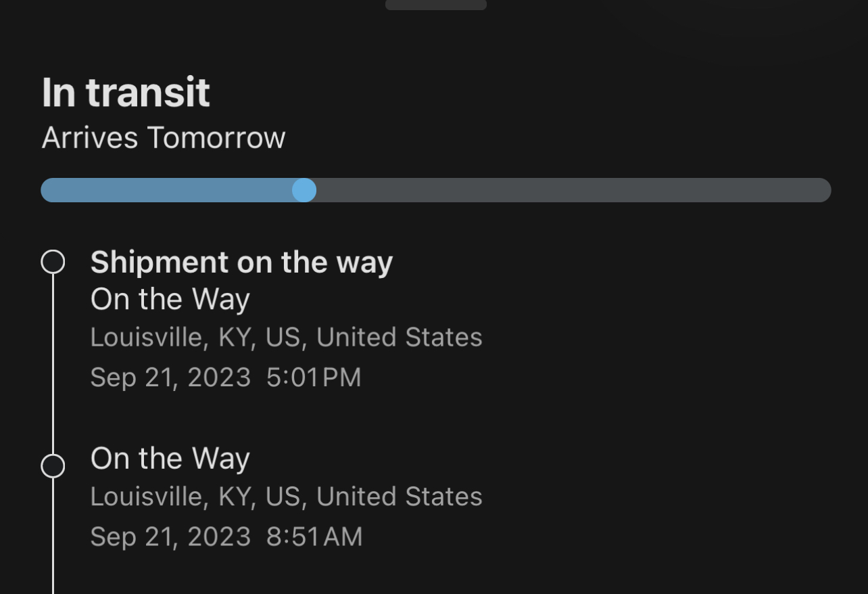This screenshot has width=868, height=594.
Task: Select the Sep 21, 2023 8:51 AM timestamp
Action: 226,536
